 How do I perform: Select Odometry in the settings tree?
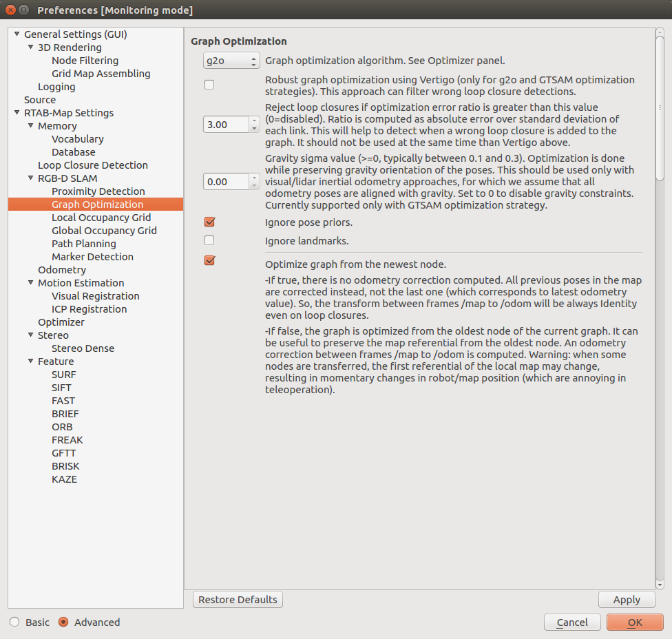click(x=62, y=269)
